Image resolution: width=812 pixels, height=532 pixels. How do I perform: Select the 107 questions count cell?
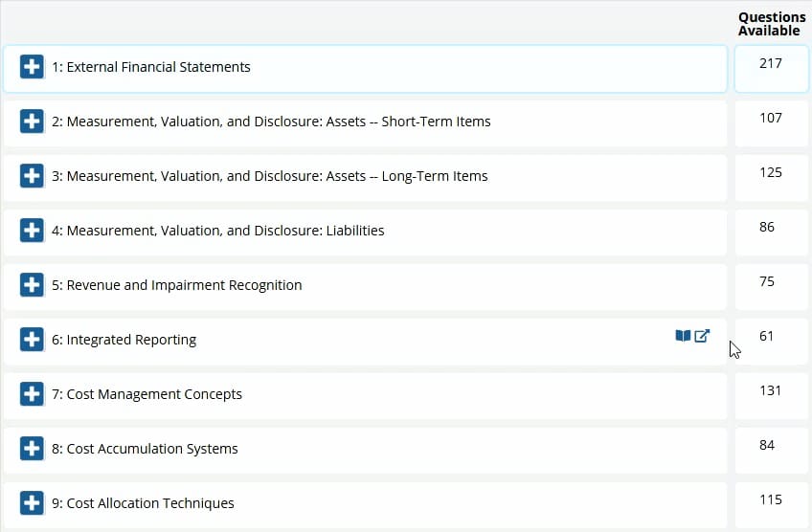click(x=770, y=119)
